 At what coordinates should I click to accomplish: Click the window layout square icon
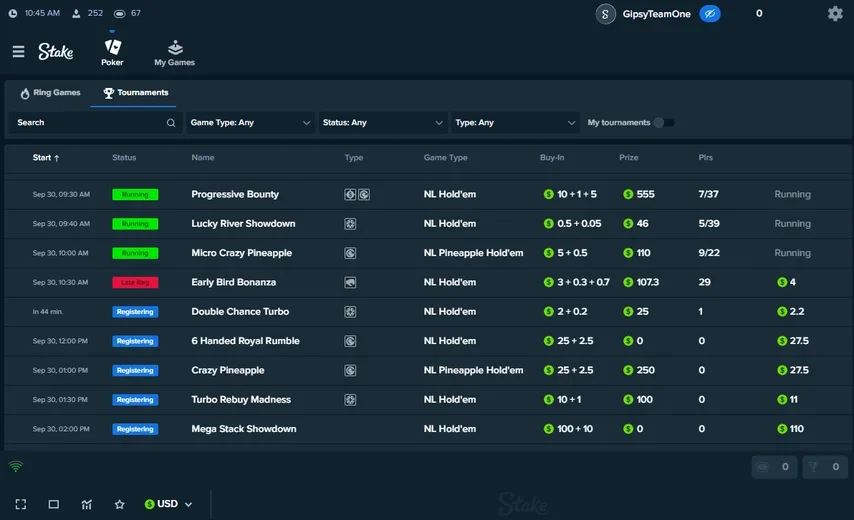tap(53, 504)
